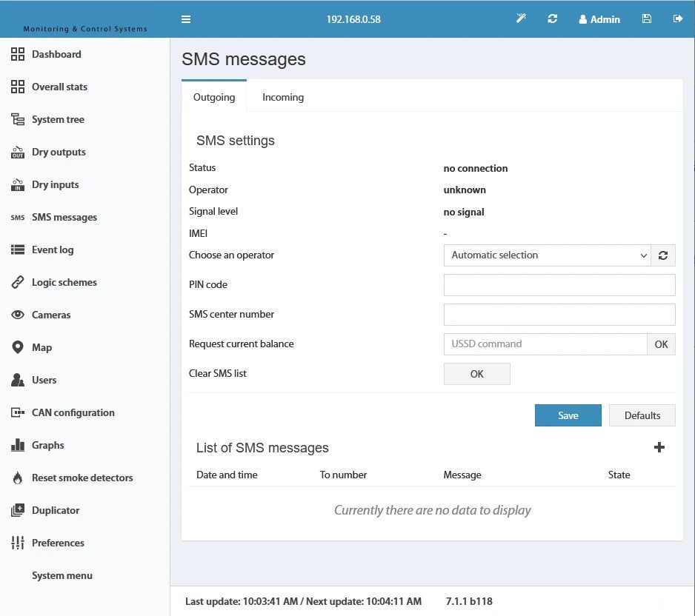Click the 192.168.0.58 address text
The height and width of the screenshot is (616, 695).
tap(353, 19)
